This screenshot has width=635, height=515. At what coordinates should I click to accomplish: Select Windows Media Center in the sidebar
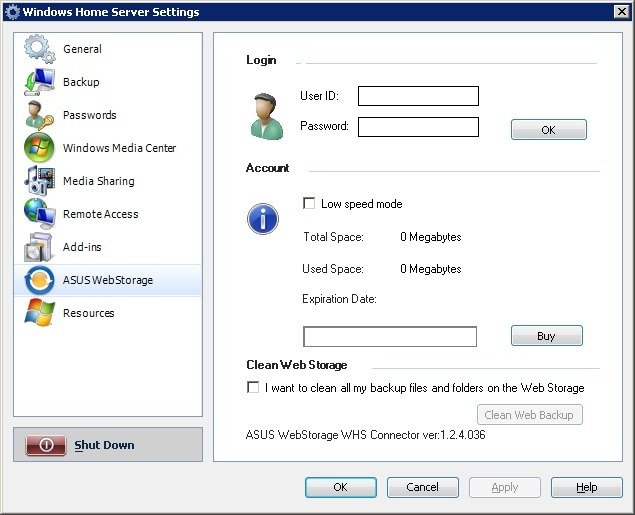tap(108, 148)
